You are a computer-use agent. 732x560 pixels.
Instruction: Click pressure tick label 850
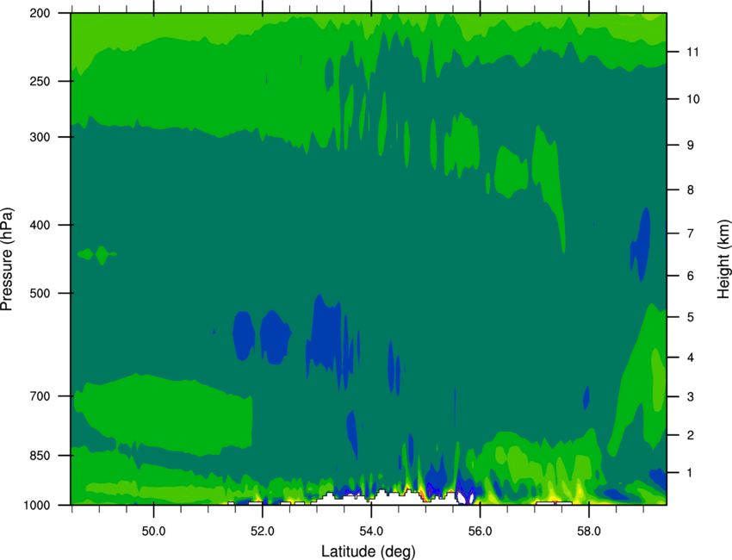pos(40,456)
